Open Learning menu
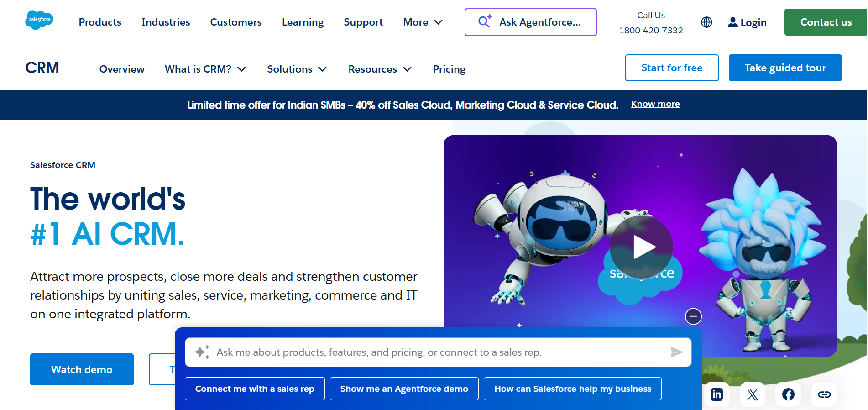This screenshot has height=410, width=868. click(303, 22)
